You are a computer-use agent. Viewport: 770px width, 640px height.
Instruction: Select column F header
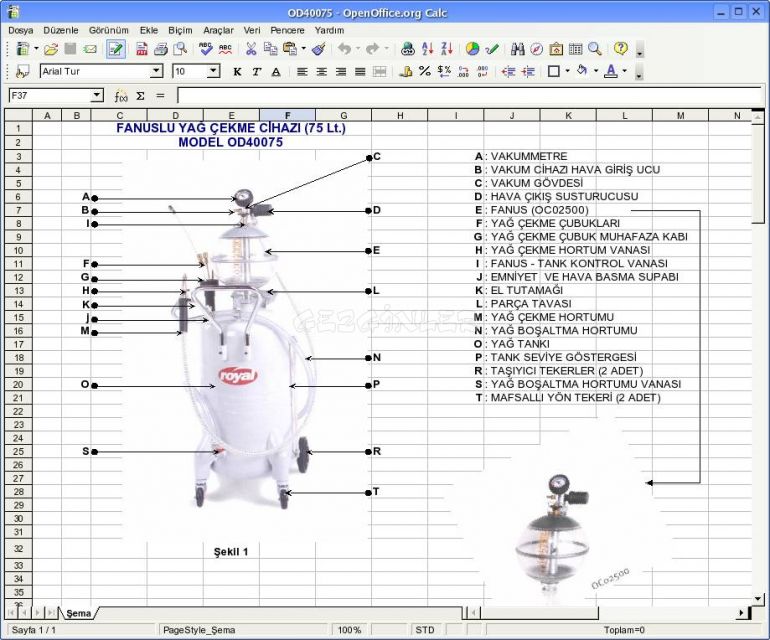click(287, 115)
